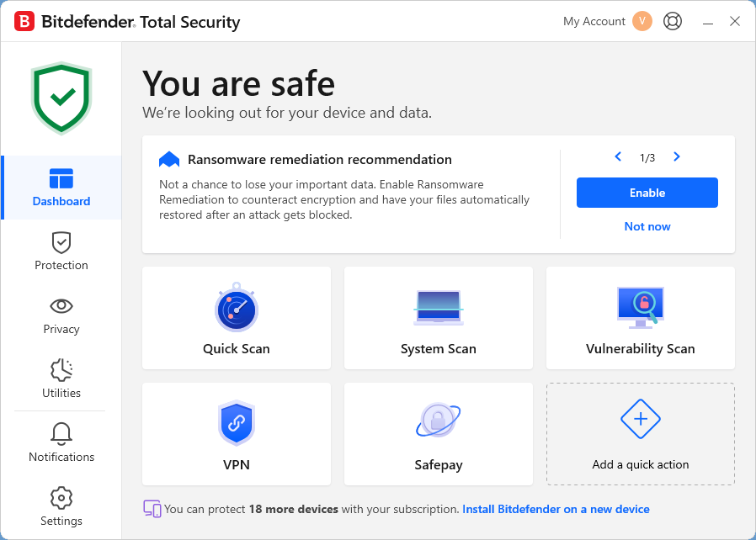Screen dimensions: 756x540
Task: Go to next recommendation arrow
Action: tap(677, 157)
